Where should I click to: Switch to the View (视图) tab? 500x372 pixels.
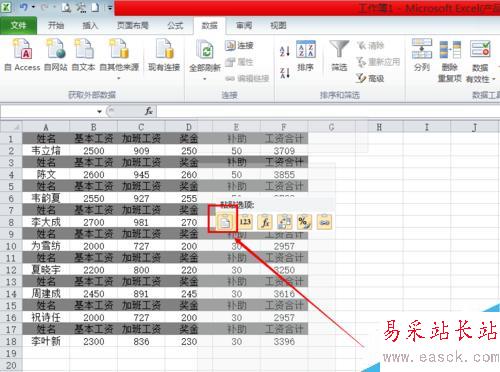click(278, 25)
